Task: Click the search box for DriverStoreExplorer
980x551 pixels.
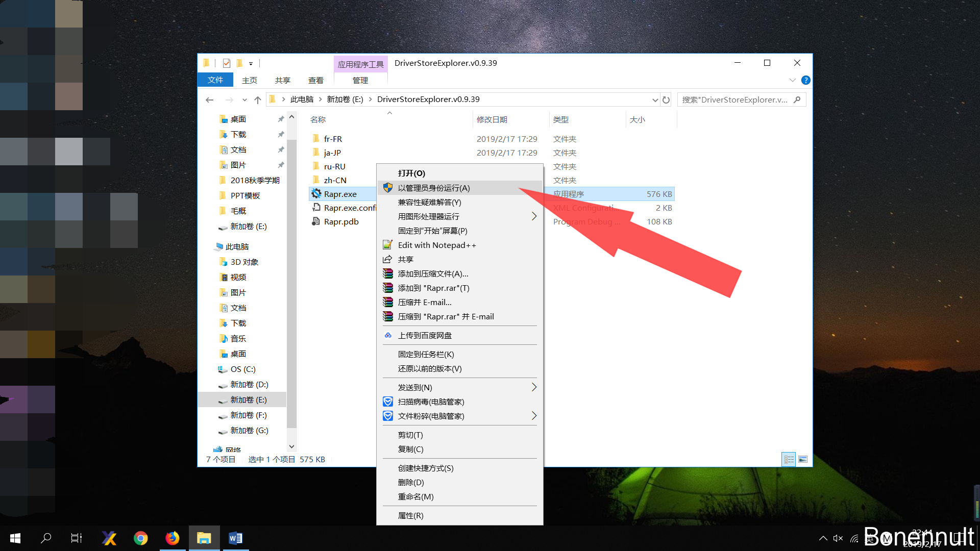Action: (741, 99)
